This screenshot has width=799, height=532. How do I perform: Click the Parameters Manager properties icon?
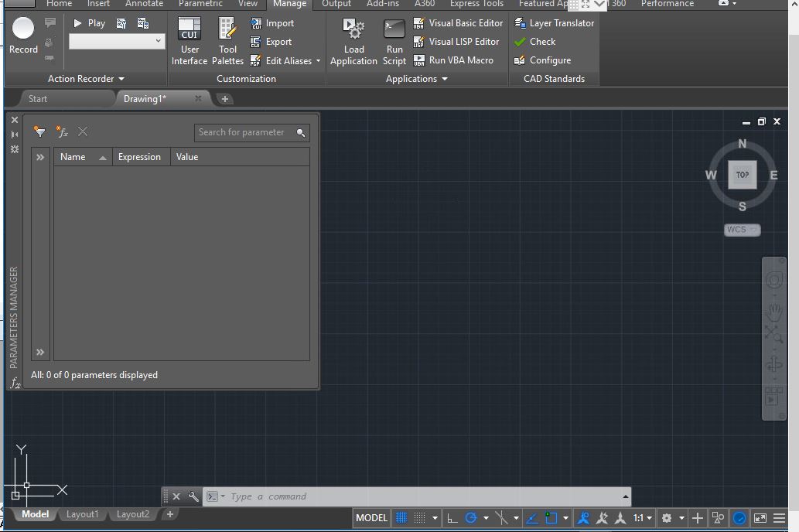point(14,149)
